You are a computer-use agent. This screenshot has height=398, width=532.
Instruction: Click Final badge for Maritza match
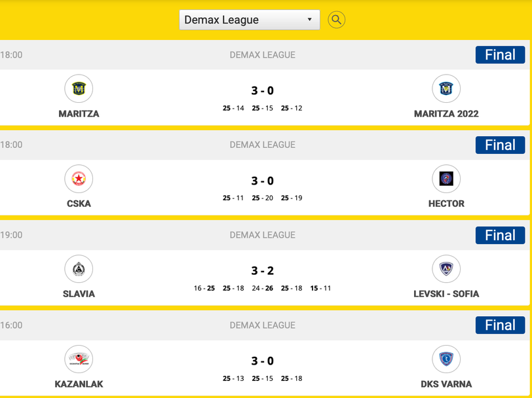pos(500,55)
